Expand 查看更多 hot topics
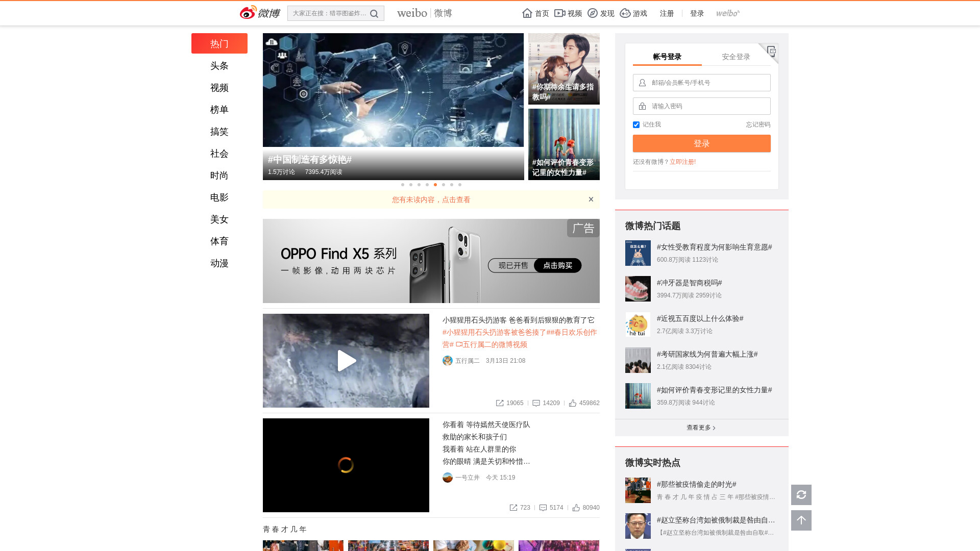The width and height of the screenshot is (980, 551). coord(701,428)
